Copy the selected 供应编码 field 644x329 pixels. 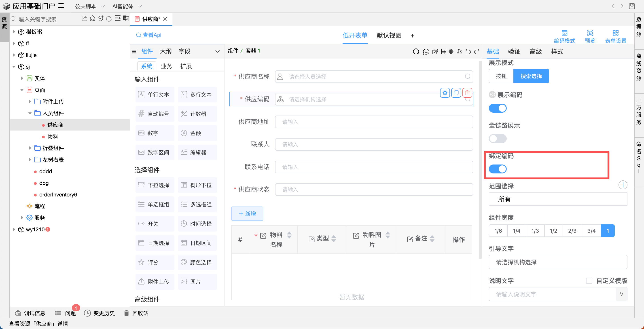[456, 93]
